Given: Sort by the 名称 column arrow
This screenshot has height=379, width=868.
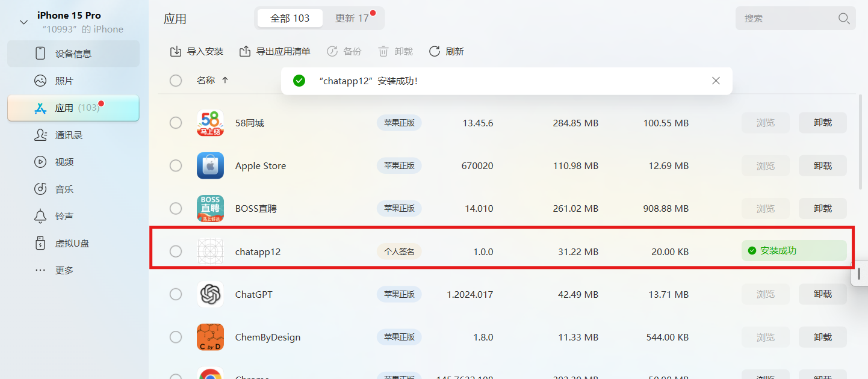Looking at the screenshot, I should pos(225,80).
